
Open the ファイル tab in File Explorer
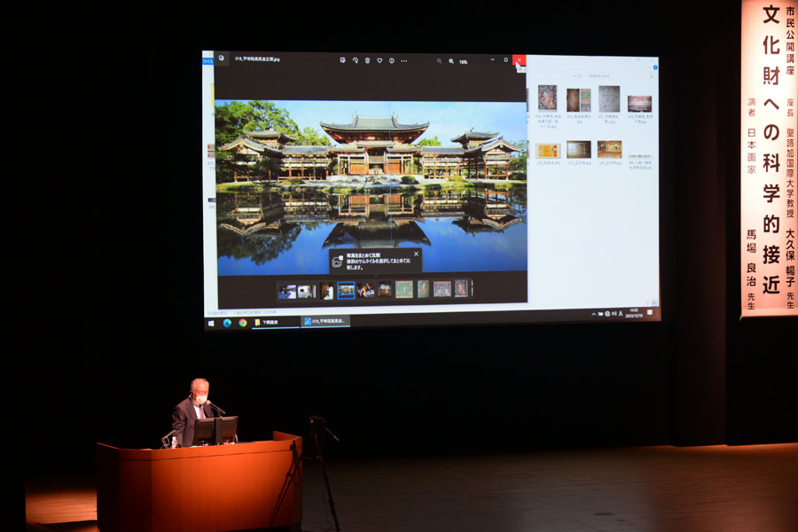(x=207, y=60)
